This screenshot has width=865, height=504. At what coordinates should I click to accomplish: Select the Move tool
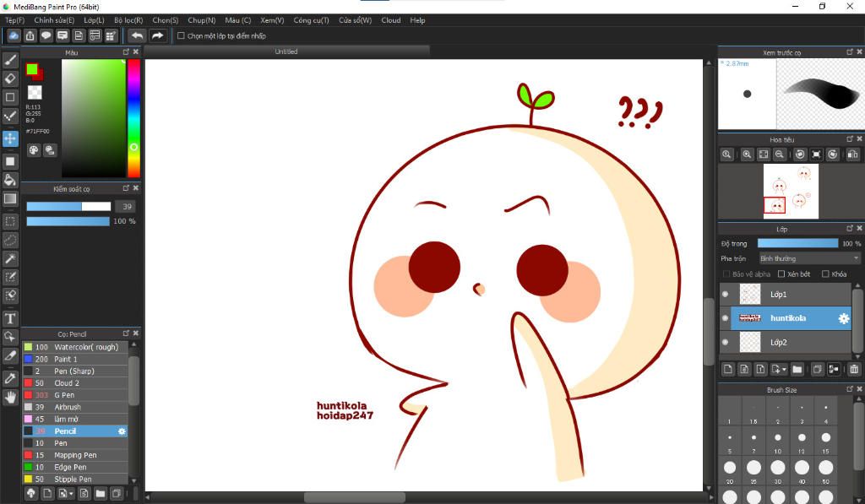[x=10, y=138]
